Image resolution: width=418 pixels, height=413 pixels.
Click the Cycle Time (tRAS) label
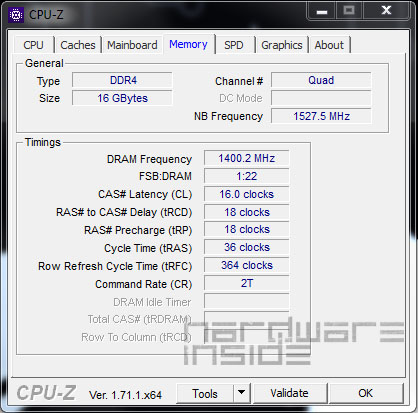[148, 248]
